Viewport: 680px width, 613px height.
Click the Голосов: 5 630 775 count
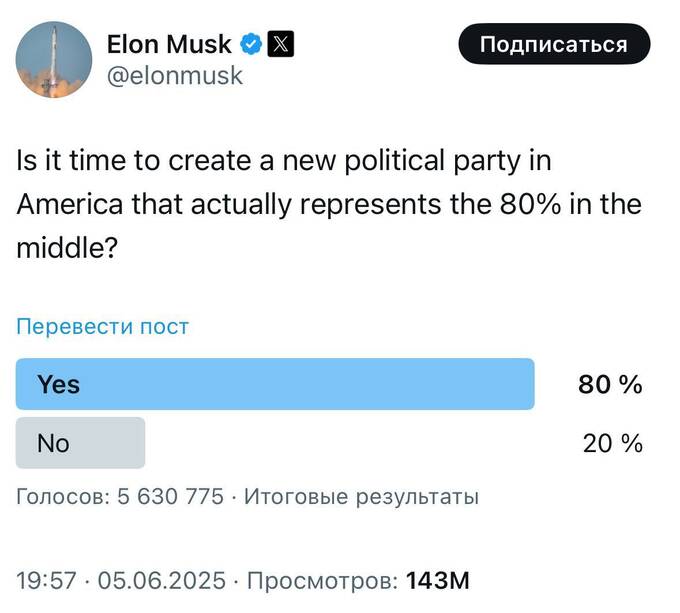pyautogui.click(x=120, y=496)
